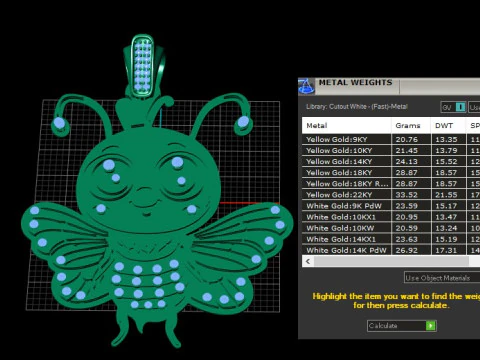The height and width of the screenshot is (360, 480).
Task: Select the Yellow Gold:18KY row
Action: tap(391, 173)
